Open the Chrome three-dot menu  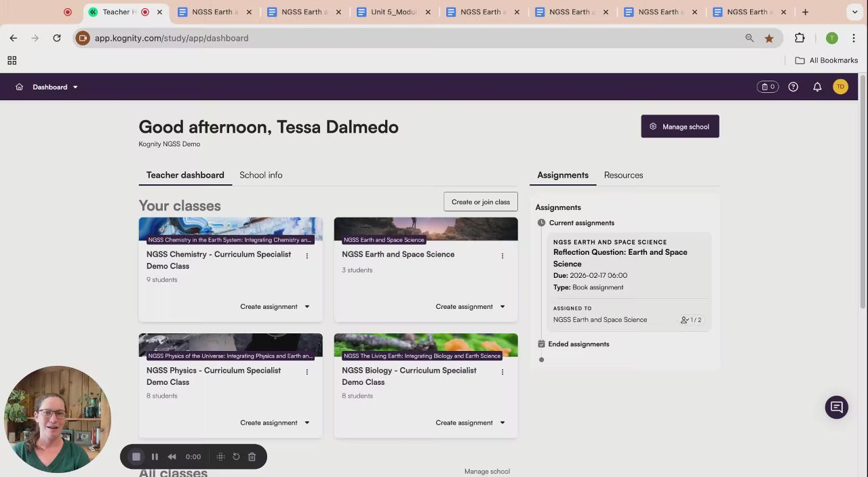pos(854,38)
